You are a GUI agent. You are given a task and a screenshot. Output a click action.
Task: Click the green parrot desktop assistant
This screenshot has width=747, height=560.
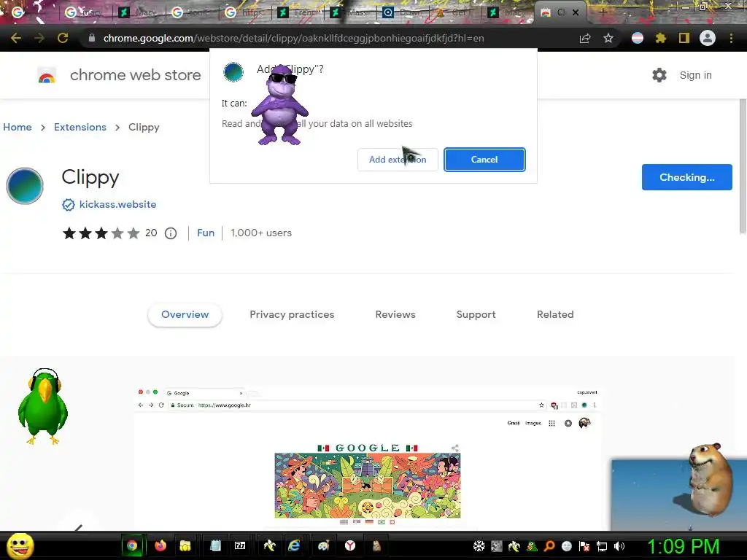(x=43, y=406)
